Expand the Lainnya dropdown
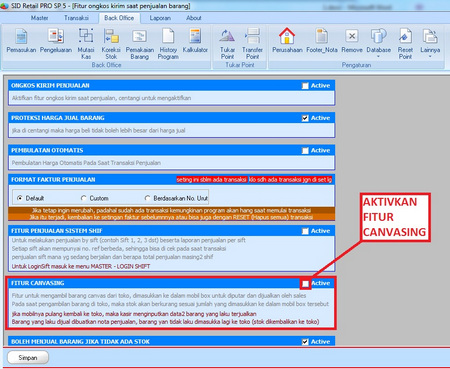Viewport: 450px width, 369px height. point(430,43)
